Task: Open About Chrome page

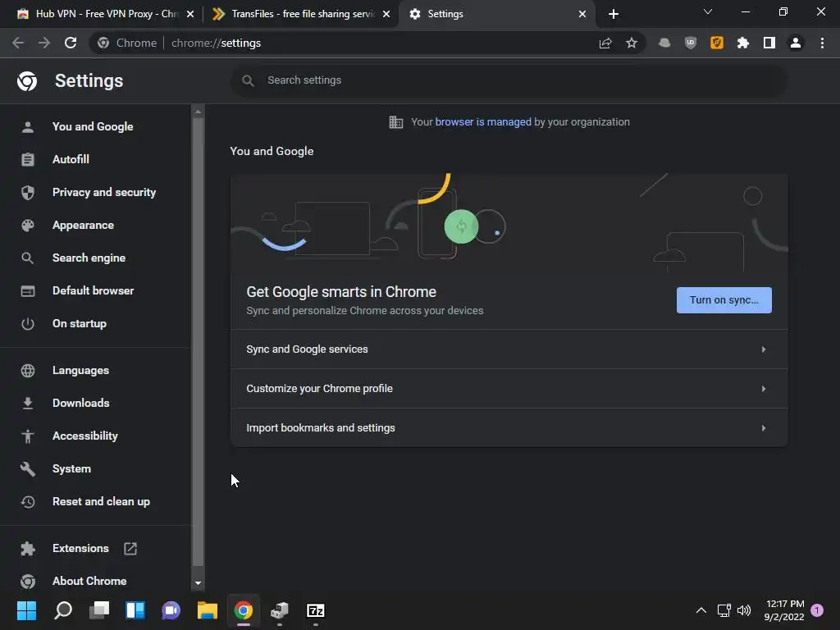Action: point(89,582)
